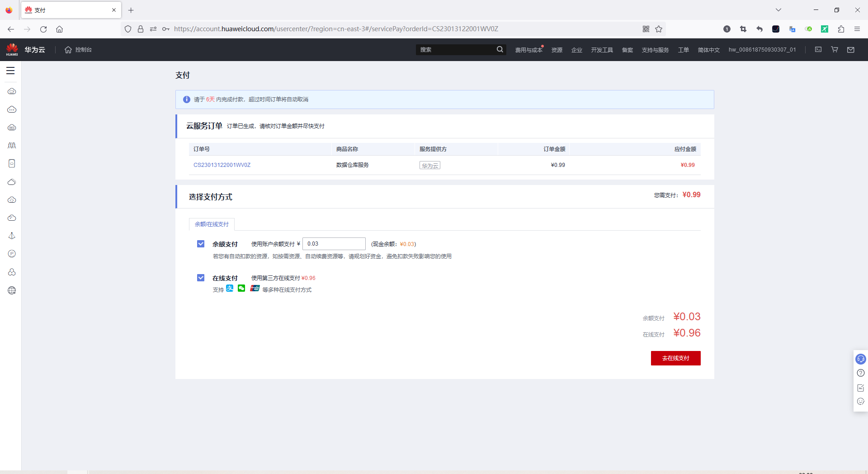Open the cloud with clock arrow sidebar icon
868x474 pixels.
[12, 218]
